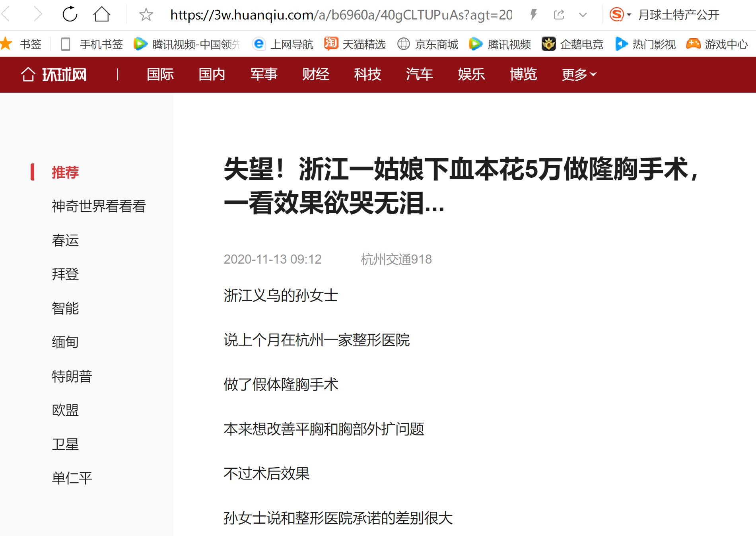Open the 博览 section
Screen dimensions: 756x536
point(523,74)
